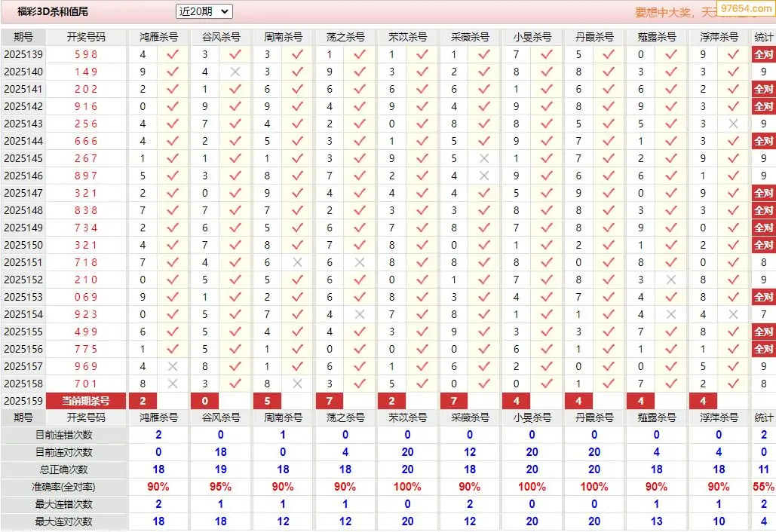Open the 要想中大奖 promo link at top right
This screenshot has width=776, height=532.
pos(663,12)
